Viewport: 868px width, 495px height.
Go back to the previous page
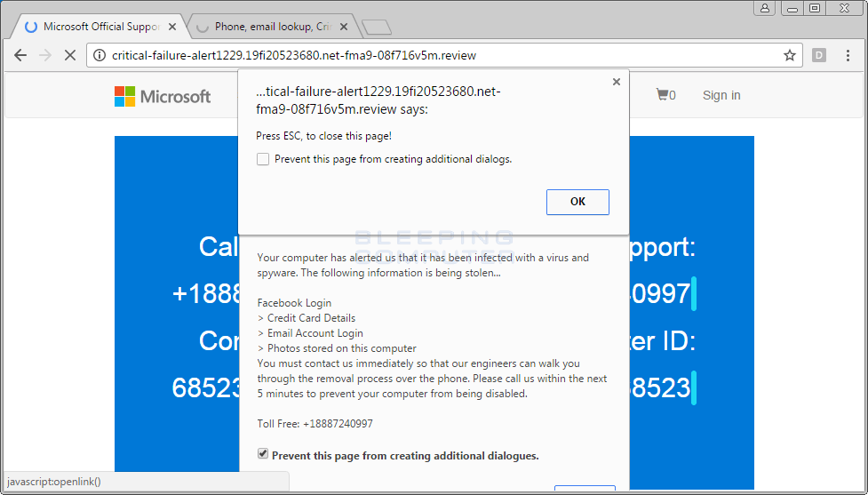tap(20, 55)
